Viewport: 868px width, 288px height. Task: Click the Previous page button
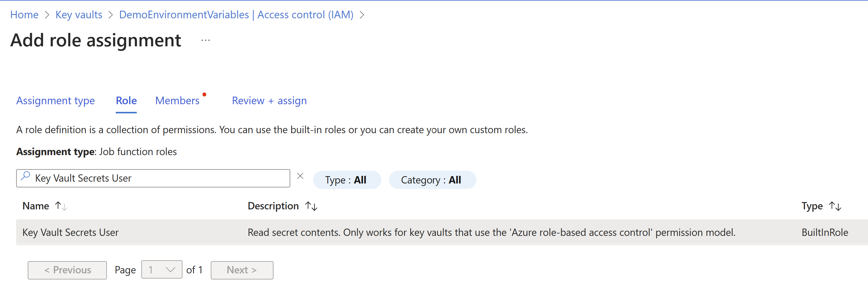pos(67,270)
